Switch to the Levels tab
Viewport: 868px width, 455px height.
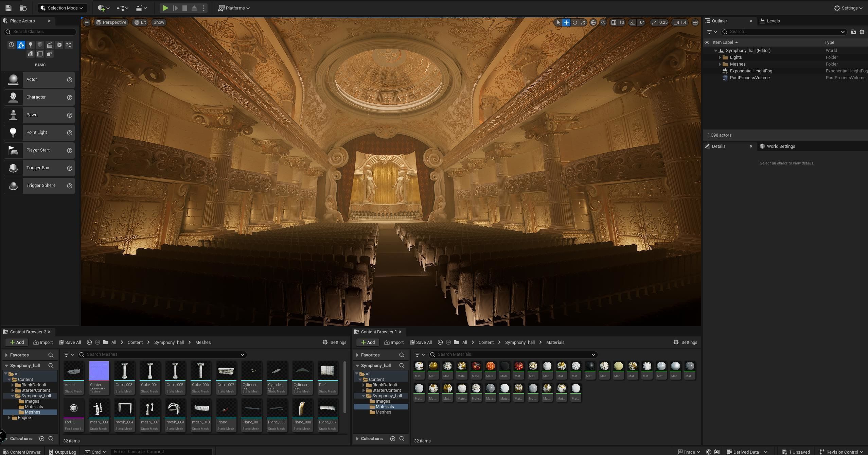coord(773,21)
